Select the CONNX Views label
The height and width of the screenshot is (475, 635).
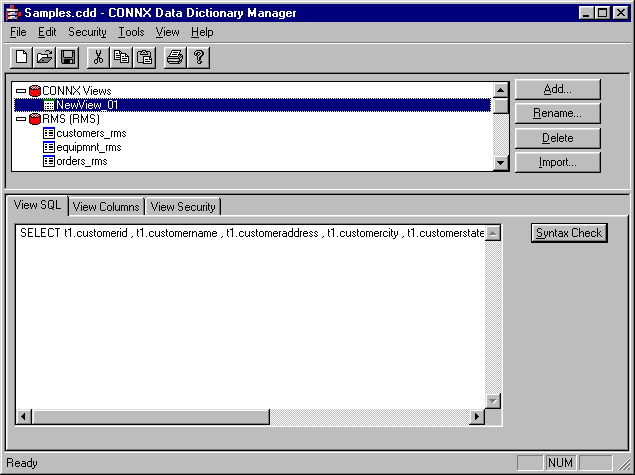pyautogui.click(x=77, y=91)
